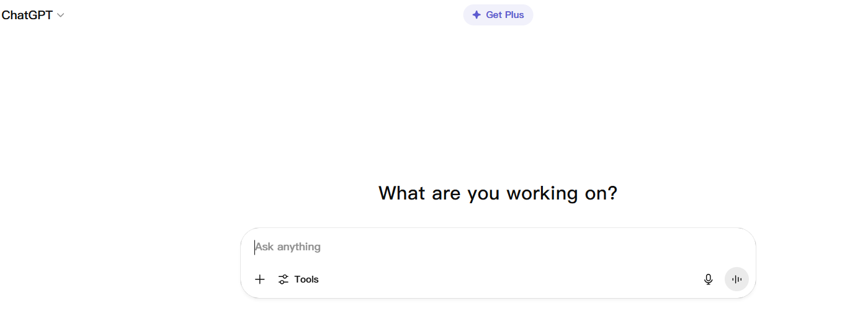Add photos and files via plus sign
Viewport: 868px width, 329px height.
(x=260, y=279)
